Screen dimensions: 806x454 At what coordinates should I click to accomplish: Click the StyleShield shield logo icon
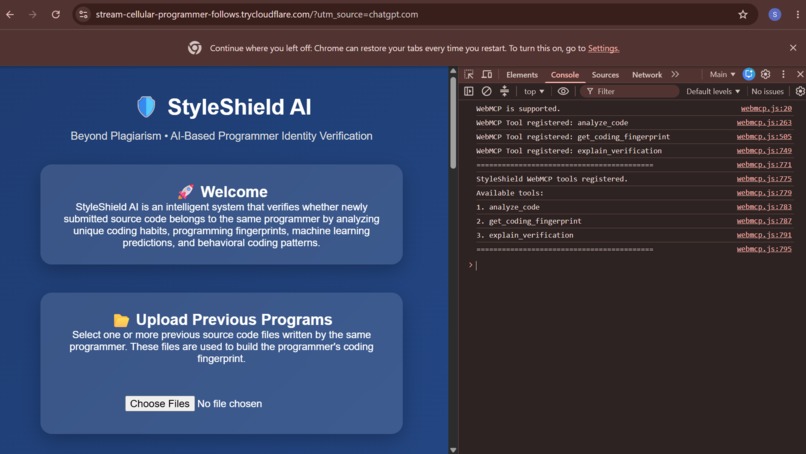[x=146, y=107]
